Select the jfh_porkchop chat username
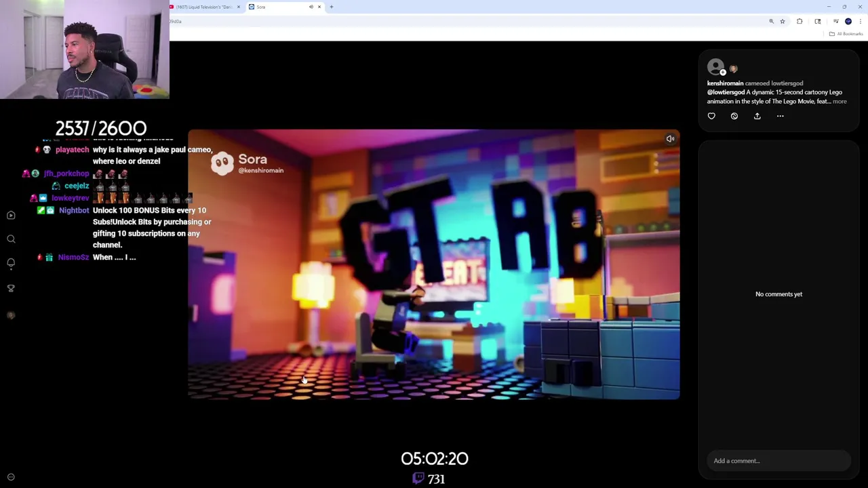The height and width of the screenshot is (488, 868). (x=66, y=174)
